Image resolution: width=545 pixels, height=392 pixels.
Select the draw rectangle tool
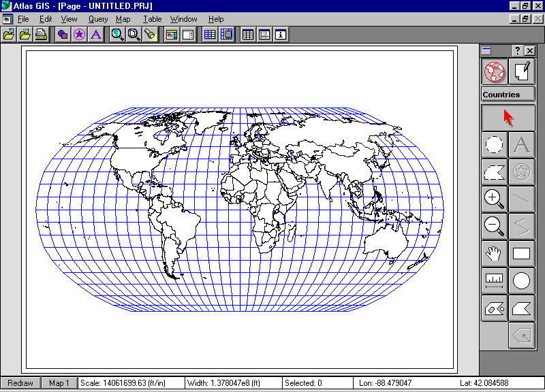pos(521,254)
